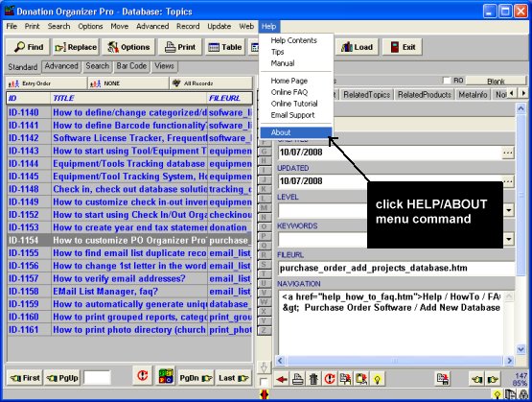Choose Online FAQ from Help menu
This screenshot has width=532, height=402.
(x=289, y=92)
